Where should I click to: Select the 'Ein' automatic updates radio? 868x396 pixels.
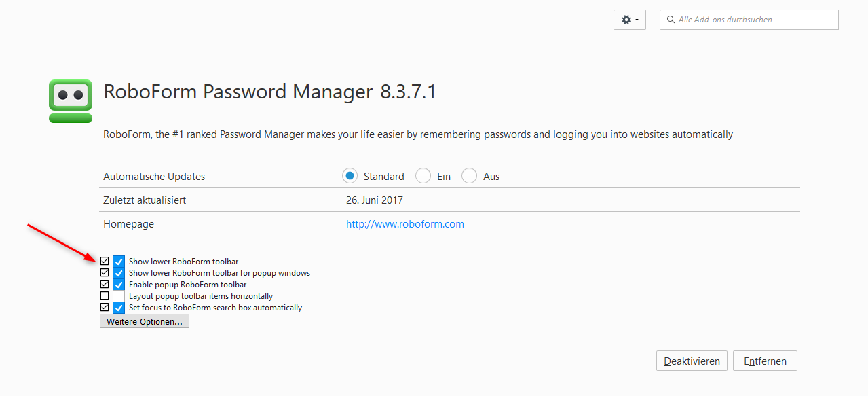423,176
